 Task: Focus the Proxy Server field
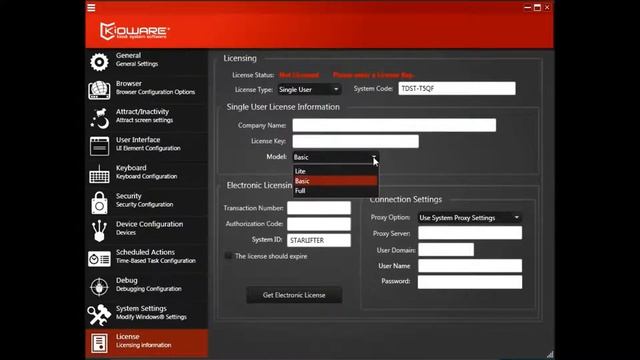tap(470, 233)
